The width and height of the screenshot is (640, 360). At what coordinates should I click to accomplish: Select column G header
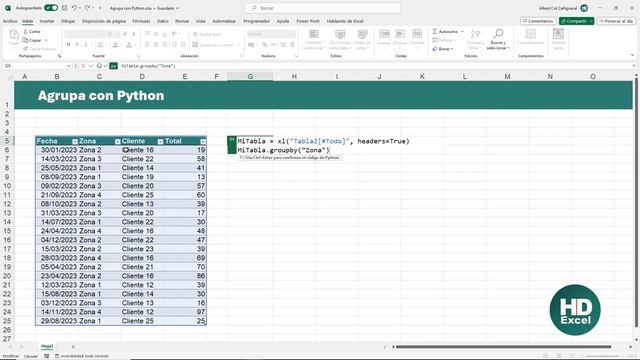pyautogui.click(x=250, y=76)
